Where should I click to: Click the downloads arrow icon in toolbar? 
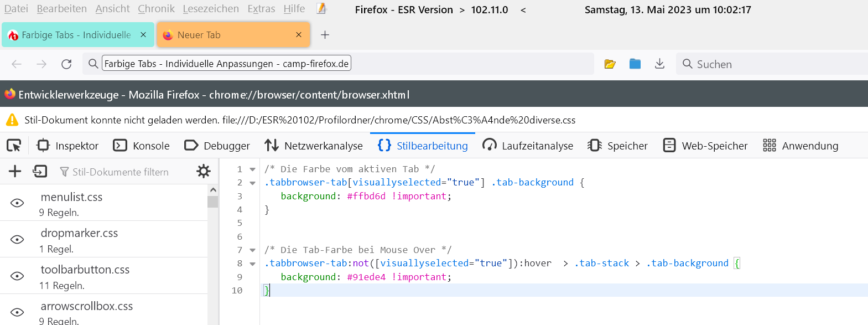(659, 64)
